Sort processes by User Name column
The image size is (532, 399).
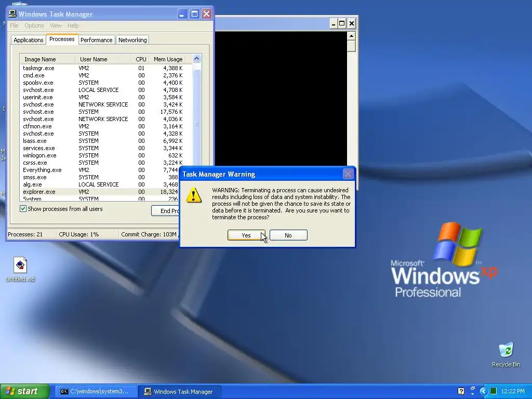click(x=103, y=59)
